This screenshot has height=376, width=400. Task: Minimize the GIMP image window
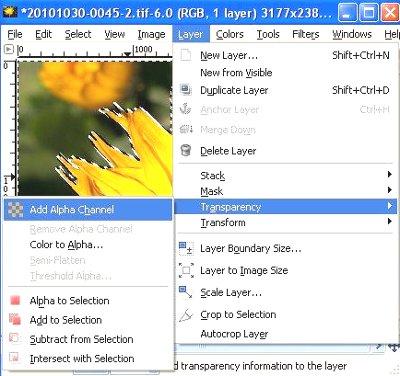click(347, 13)
